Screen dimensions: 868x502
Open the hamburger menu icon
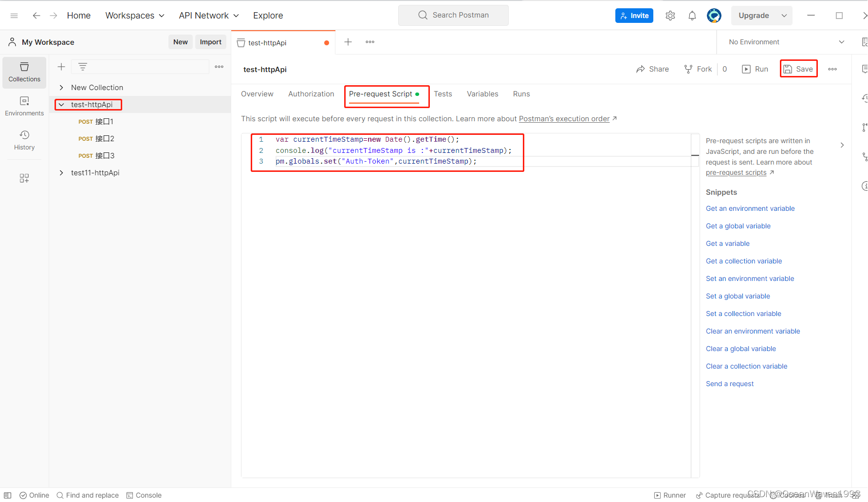tap(14, 16)
